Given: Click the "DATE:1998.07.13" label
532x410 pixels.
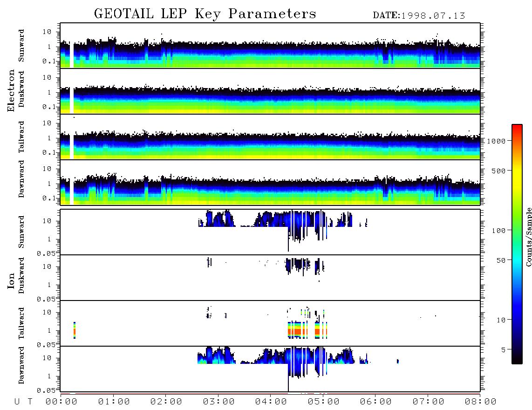Looking at the screenshot, I should [419, 16].
